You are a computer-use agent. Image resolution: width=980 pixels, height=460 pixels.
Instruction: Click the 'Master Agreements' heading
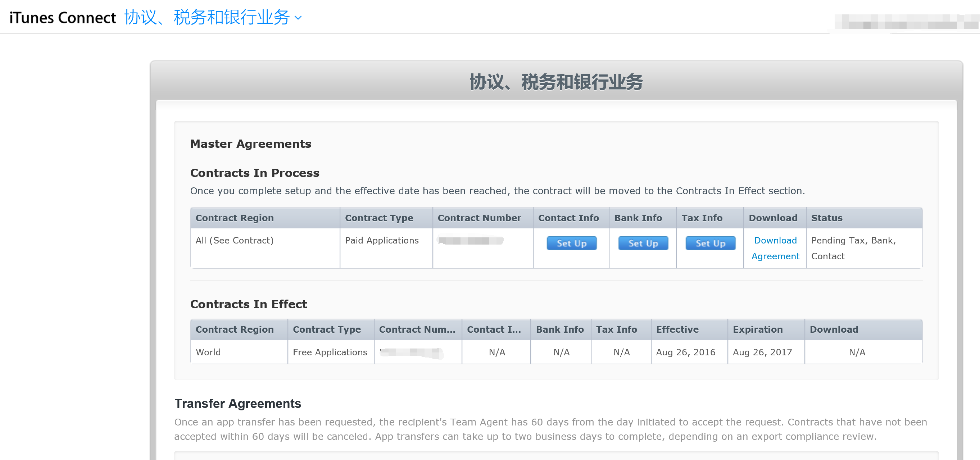point(251,144)
